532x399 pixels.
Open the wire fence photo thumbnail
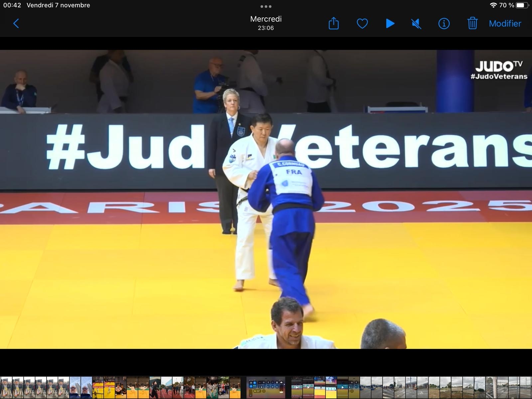click(491, 387)
